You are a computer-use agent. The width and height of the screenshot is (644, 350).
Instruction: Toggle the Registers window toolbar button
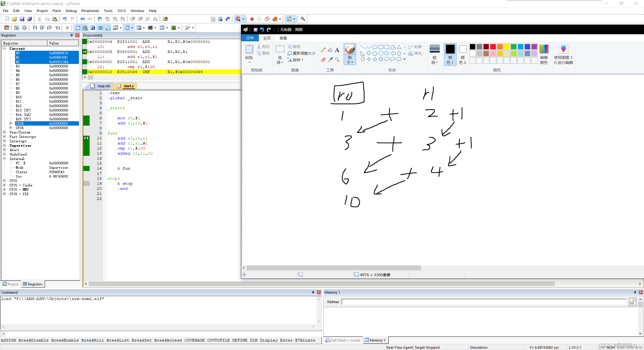(x=100, y=28)
